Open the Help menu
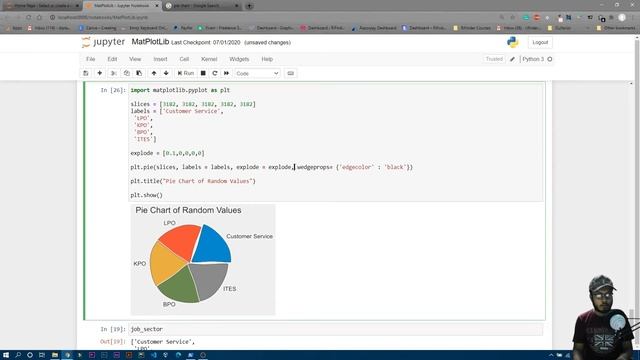This screenshot has width=640, height=360. click(x=267, y=59)
